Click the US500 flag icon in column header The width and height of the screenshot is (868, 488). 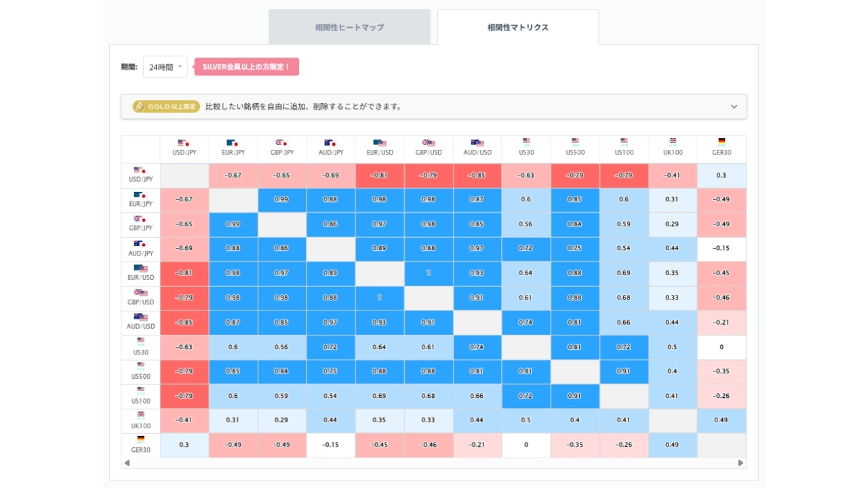point(575,142)
